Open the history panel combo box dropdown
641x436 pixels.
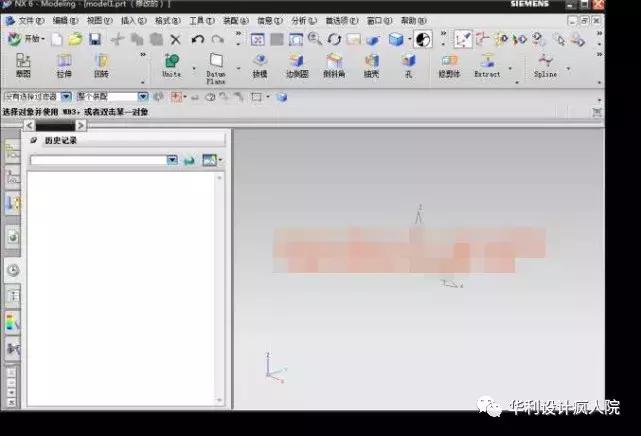coord(172,160)
